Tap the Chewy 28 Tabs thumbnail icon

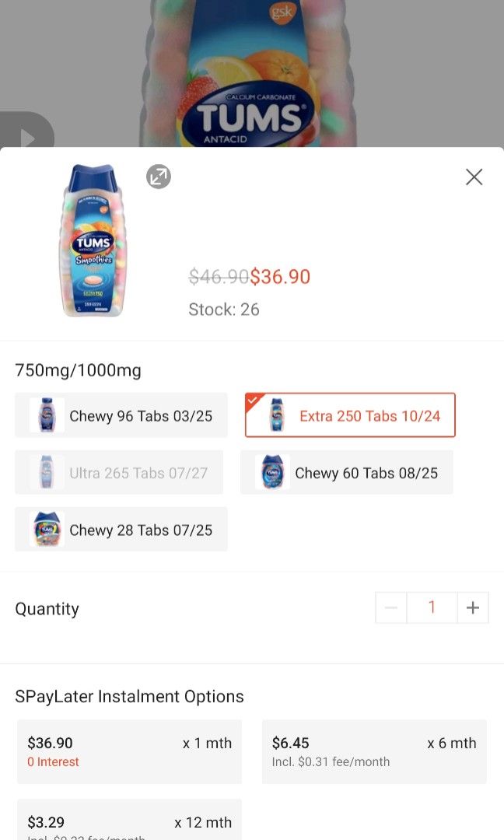[47, 530]
